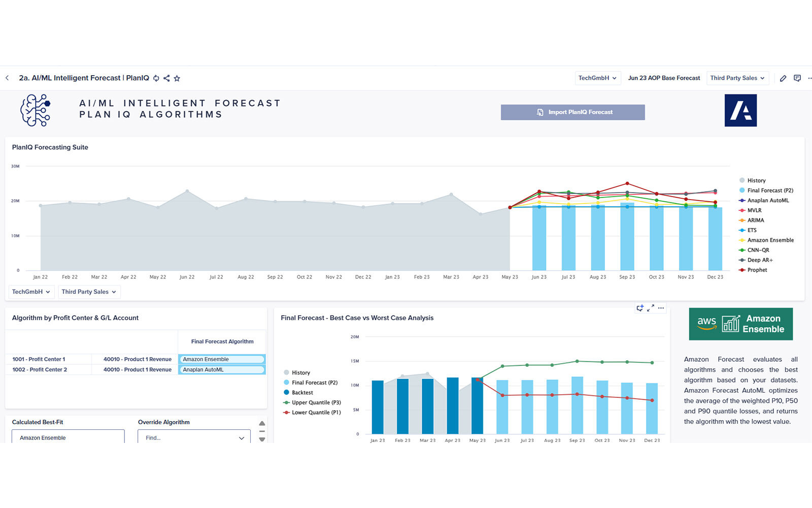Click the pencil edit icon
This screenshot has width=812, height=508.
(x=783, y=78)
